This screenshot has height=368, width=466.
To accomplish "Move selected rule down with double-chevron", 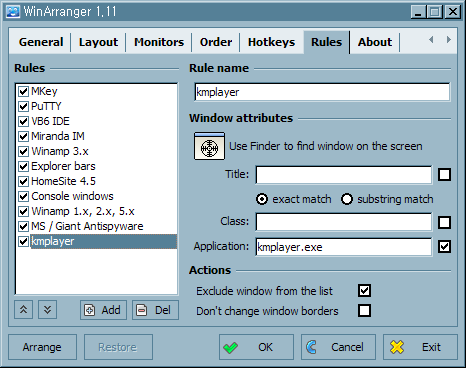I will point(47,310).
